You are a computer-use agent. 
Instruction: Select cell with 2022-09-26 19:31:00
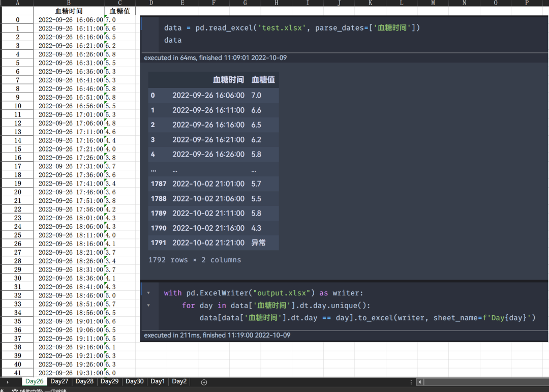(x=69, y=373)
